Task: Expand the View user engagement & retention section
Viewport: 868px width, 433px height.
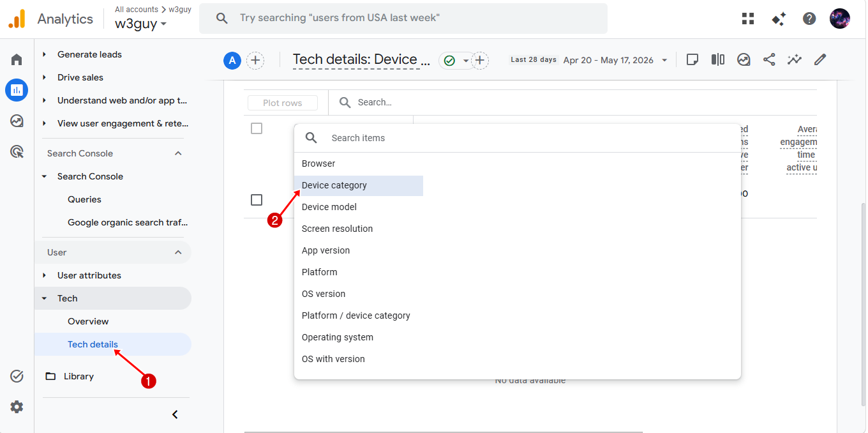Action: [x=44, y=123]
